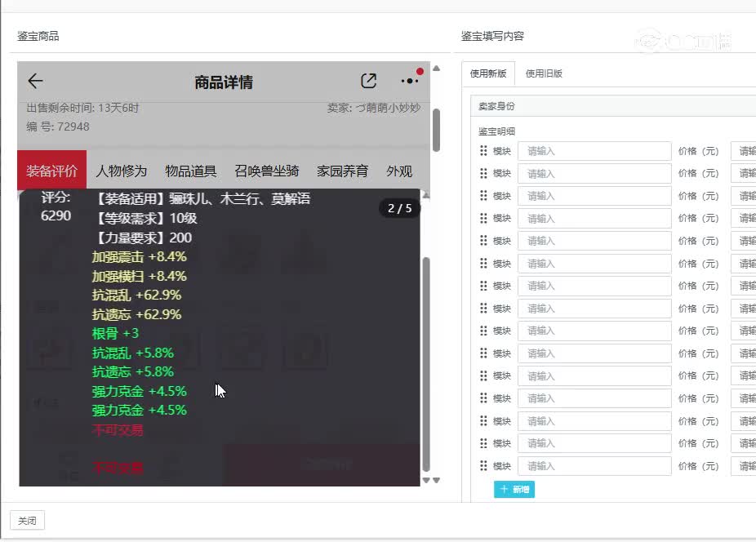Click the 鉴宝明细 label

pos(496,131)
